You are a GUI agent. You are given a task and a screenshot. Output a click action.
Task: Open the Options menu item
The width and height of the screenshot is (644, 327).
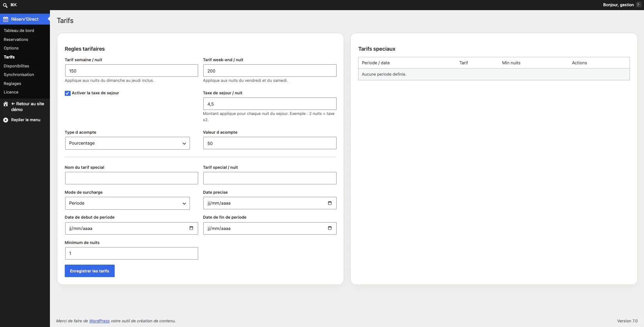coord(11,48)
